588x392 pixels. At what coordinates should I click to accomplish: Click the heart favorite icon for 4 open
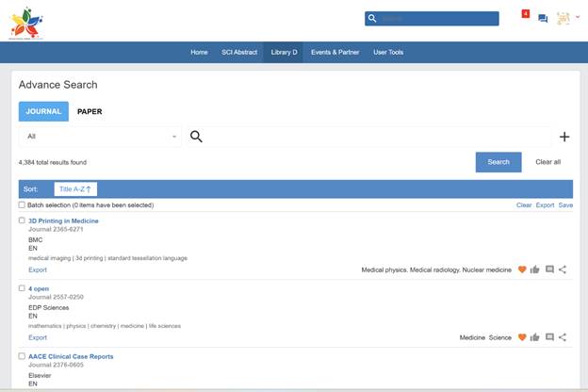(x=522, y=337)
